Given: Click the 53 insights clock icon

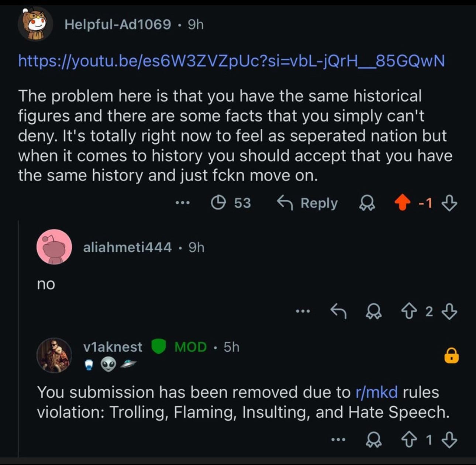Looking at the screenshot, I should [x=218, y=203].
